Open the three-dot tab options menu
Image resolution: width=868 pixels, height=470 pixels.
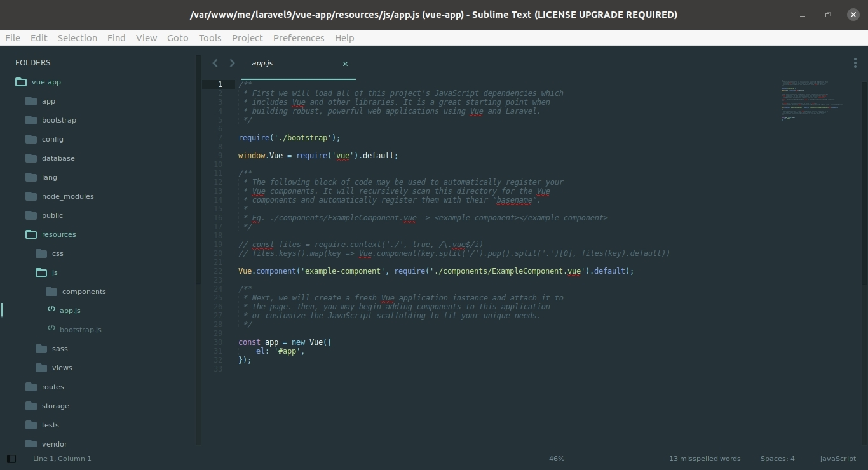[855, 63]
